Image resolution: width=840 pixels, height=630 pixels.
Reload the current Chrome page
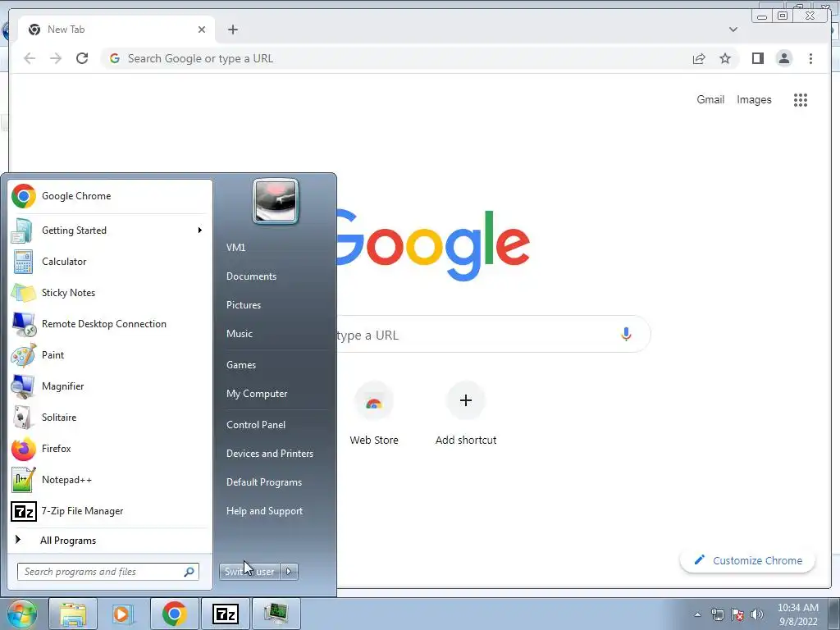82,58
